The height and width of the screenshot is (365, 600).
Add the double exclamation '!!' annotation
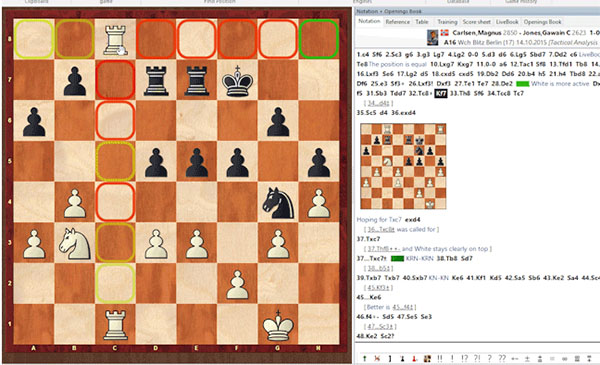440,358
